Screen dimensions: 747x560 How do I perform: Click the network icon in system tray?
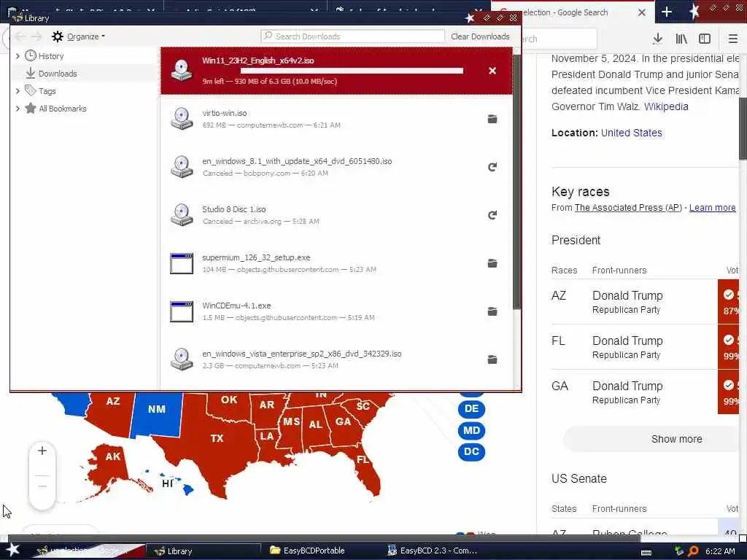click(679, 551)
